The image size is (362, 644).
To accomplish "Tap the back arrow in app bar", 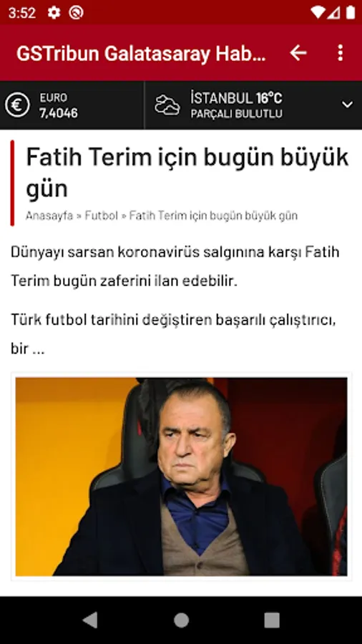I will pos(298,53).
